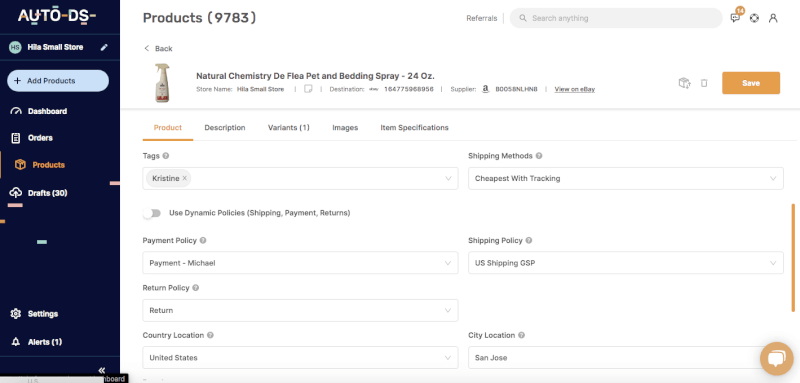
Task: Open the Country Location dropdown
Action: (x=300, y=358)
